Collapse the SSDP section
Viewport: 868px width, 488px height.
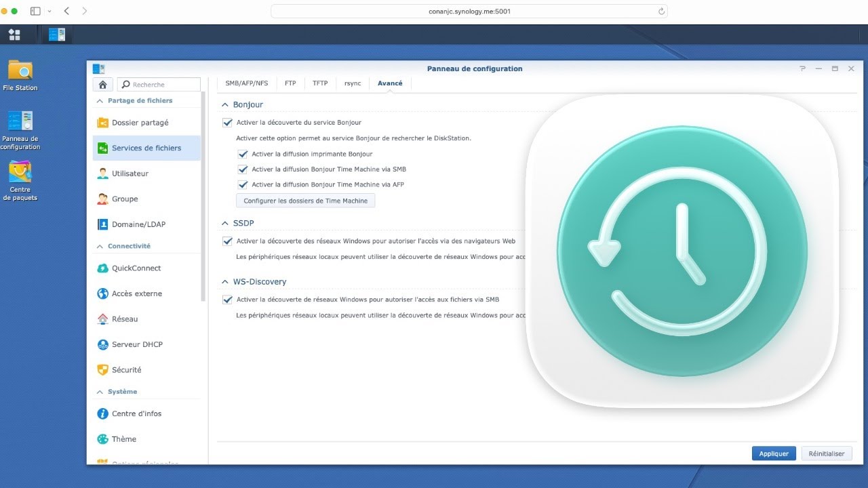[x=225, y=223]
